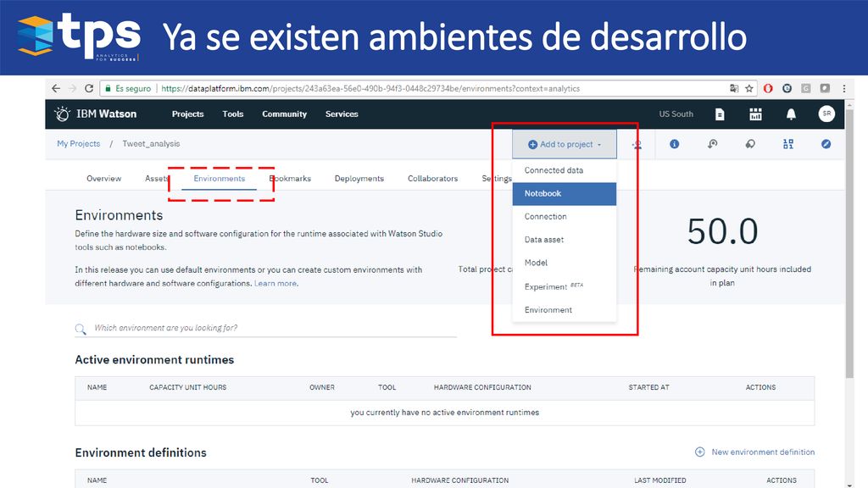Viewport: 868px width, 488px height.
Task: Switch to the Collaborators tab
Action: pyautogui.click(x=433, y=179)
